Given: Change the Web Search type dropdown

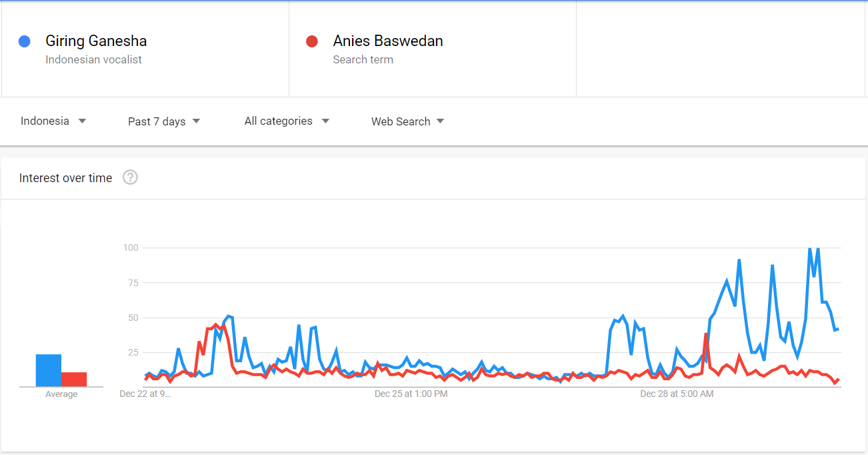Looking at the screenshot, I should point(407,121).
